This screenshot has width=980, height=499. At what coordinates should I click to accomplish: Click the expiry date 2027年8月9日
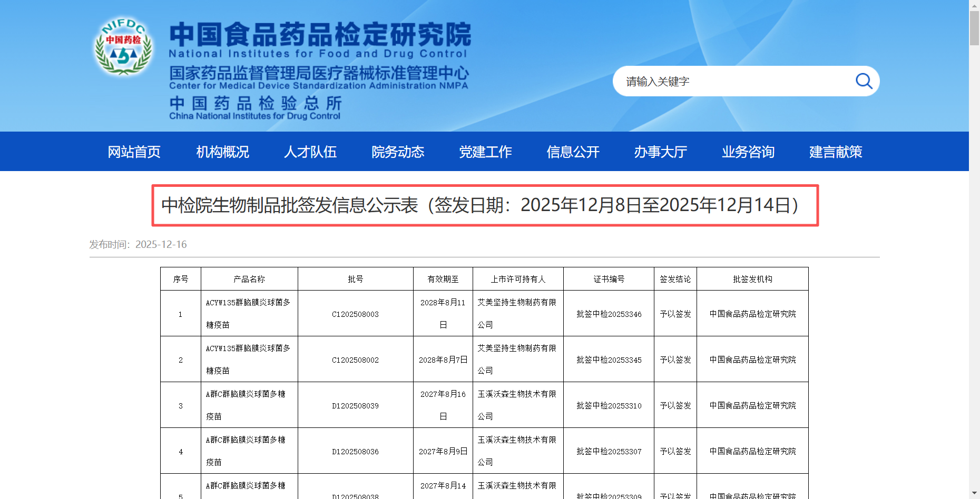(443, 452)
